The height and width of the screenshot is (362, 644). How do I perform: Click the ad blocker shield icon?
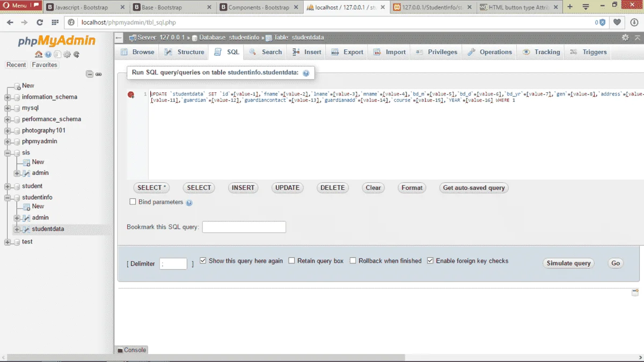click(602, 23)
